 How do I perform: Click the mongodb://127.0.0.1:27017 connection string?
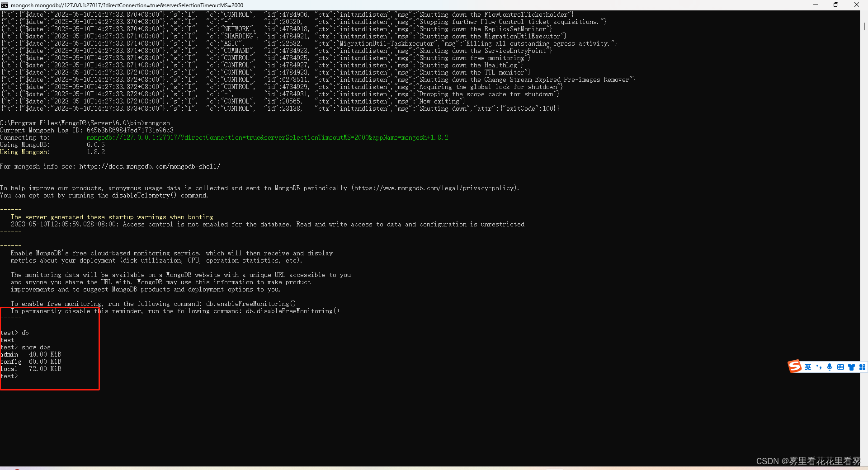[x=268, y=137]
